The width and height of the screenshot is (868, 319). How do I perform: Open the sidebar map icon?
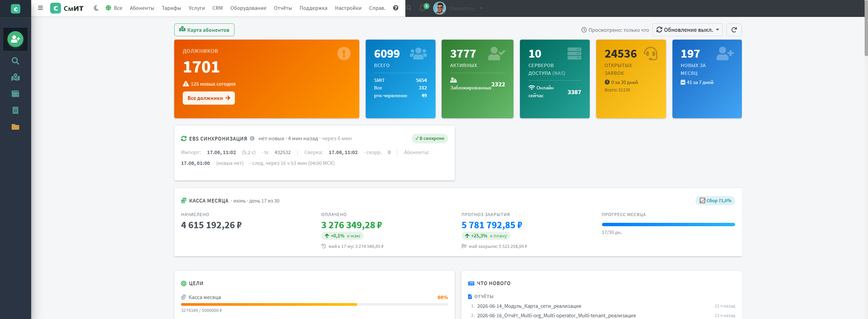15,78
